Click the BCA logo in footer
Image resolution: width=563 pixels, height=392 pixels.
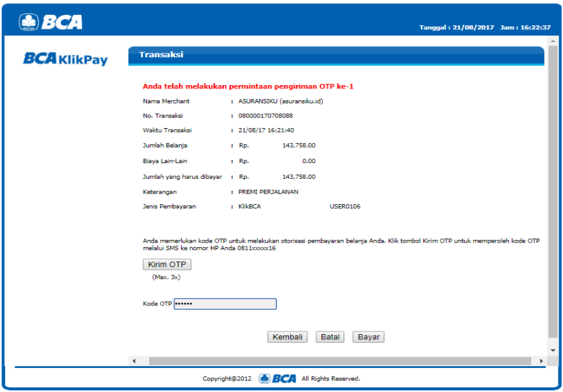(277, 378)
